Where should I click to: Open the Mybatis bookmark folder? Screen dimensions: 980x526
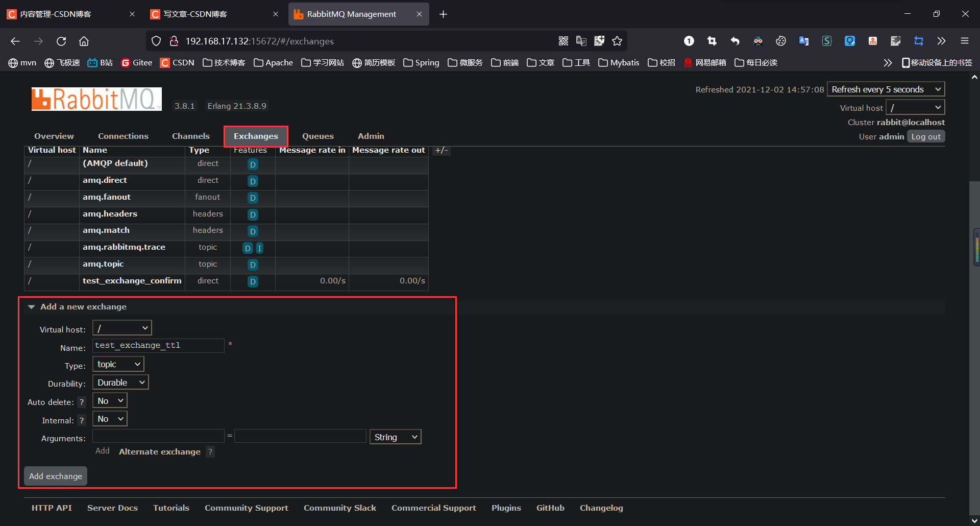coord(619,63)
